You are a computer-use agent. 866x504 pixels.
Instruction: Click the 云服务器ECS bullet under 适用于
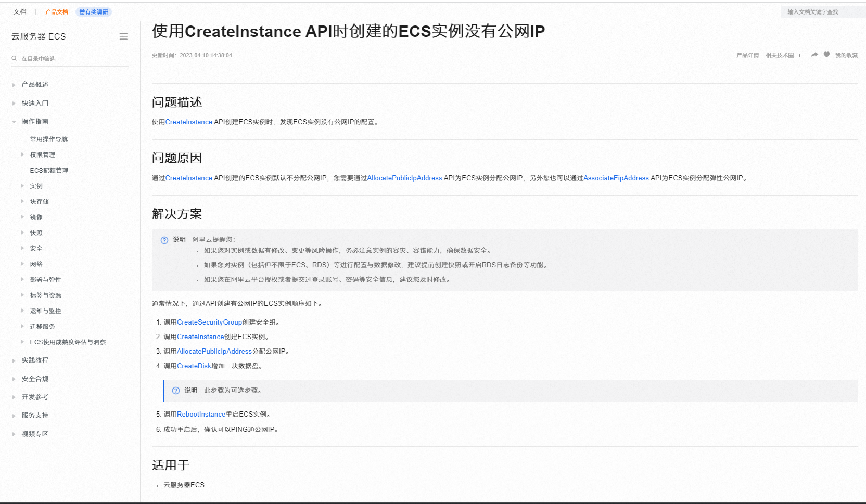184,485
